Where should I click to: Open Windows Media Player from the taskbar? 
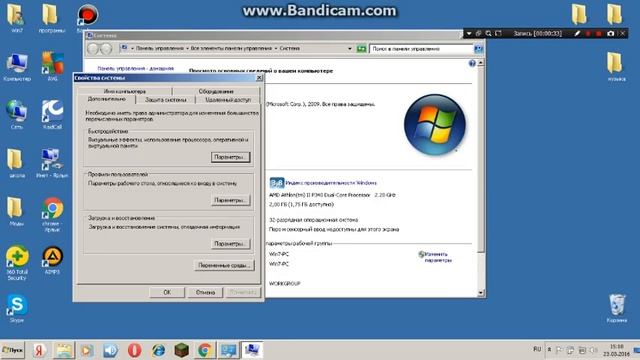pos(87,350)
